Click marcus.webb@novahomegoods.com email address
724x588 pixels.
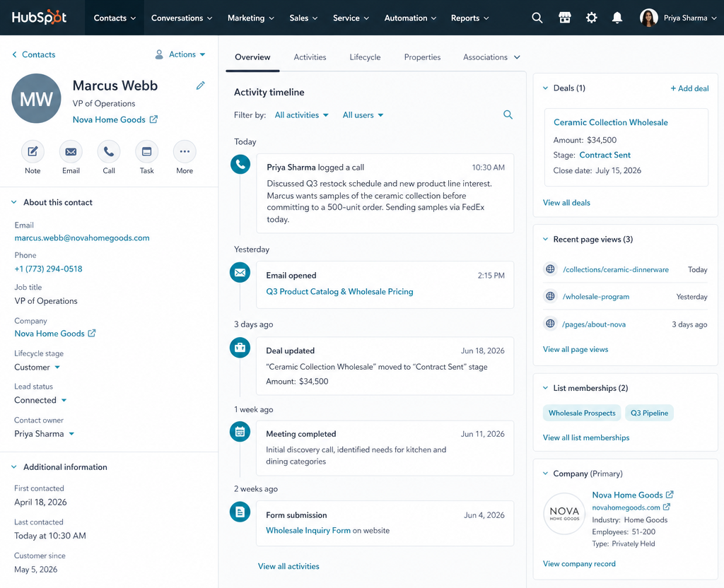(x=82, y=238)
